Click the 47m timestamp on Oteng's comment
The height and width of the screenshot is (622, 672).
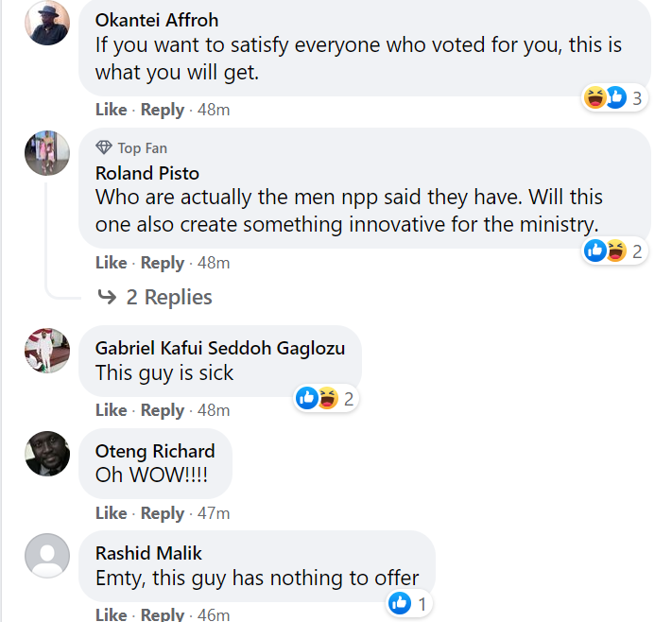[x=214, y=513]
